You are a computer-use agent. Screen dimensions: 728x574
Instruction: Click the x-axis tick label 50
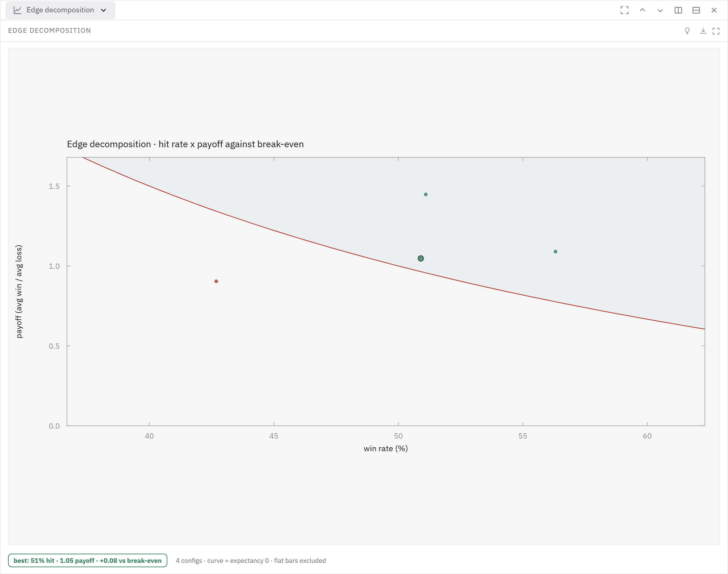pos(398,436)
